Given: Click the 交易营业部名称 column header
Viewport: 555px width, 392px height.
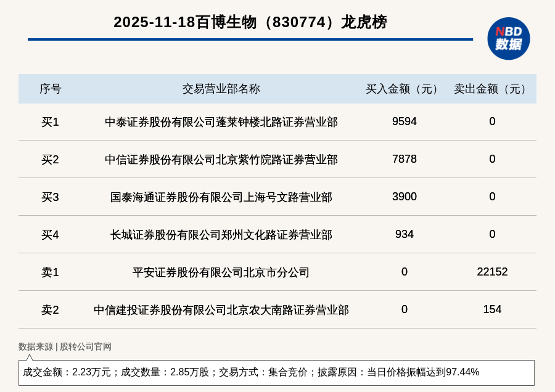Looking at the screenshot, I should click(x=221, y=89).
